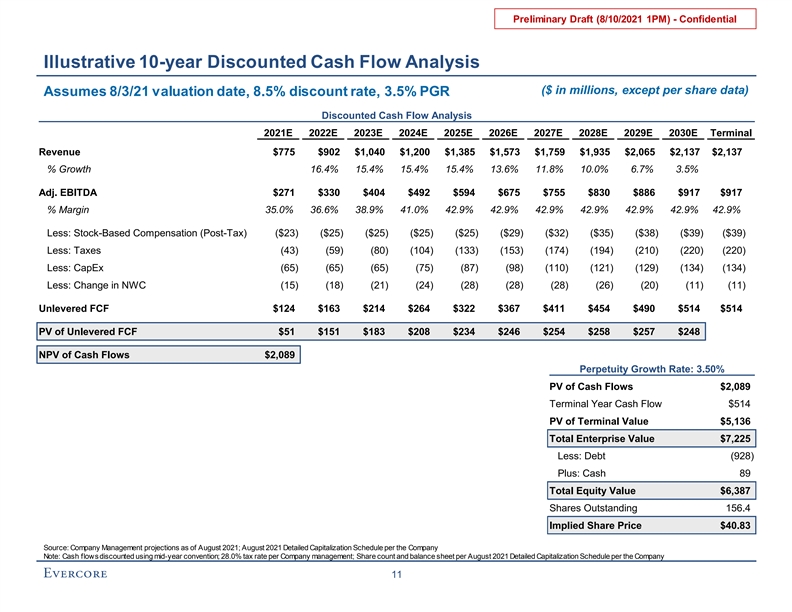Click the page number 11 in footer
The image size is (792, 612).
(396, 574)
